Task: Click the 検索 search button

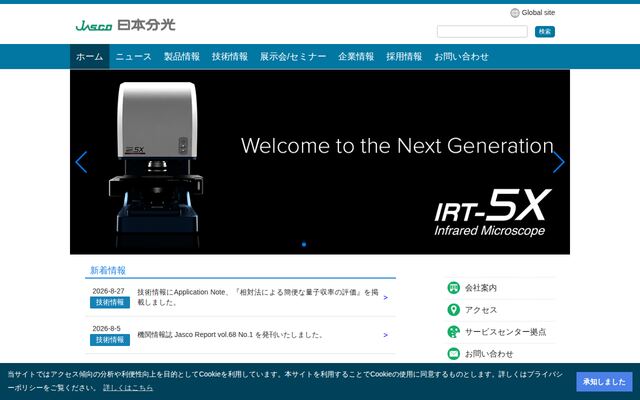Action: tap(544, 31)
